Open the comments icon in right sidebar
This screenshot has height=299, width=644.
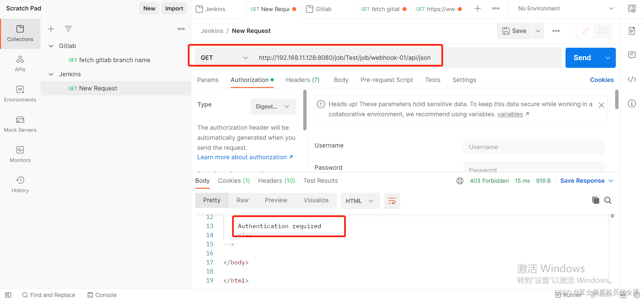pyautogui.click(x=632, y=55)
